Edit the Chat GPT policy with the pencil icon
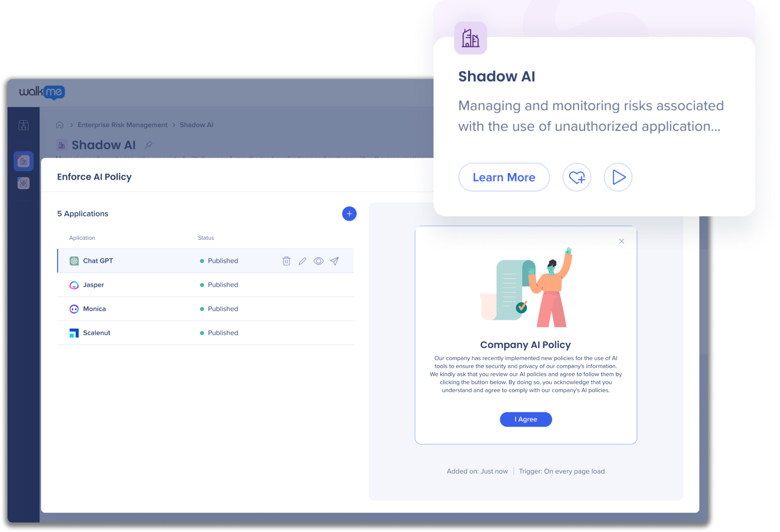The height and width of the screenshot is (532, 780). [302, 261]
